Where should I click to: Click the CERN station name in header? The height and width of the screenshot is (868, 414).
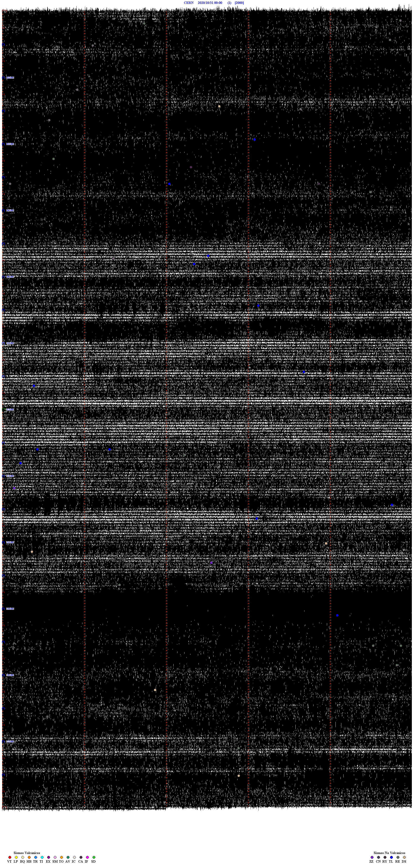tap(189, 3)
